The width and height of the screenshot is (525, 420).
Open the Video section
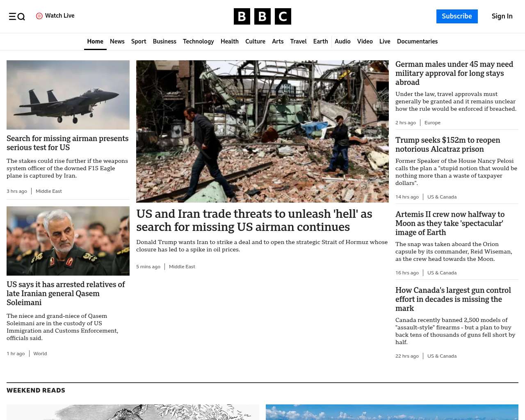click(x=365, y=41)
